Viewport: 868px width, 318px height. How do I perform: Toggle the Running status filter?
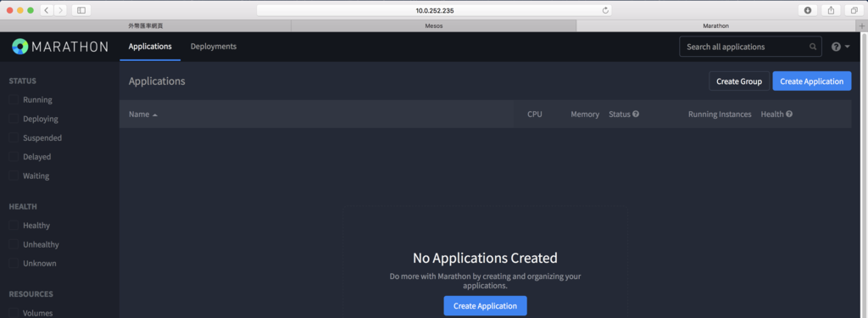[x=14, y=100]
